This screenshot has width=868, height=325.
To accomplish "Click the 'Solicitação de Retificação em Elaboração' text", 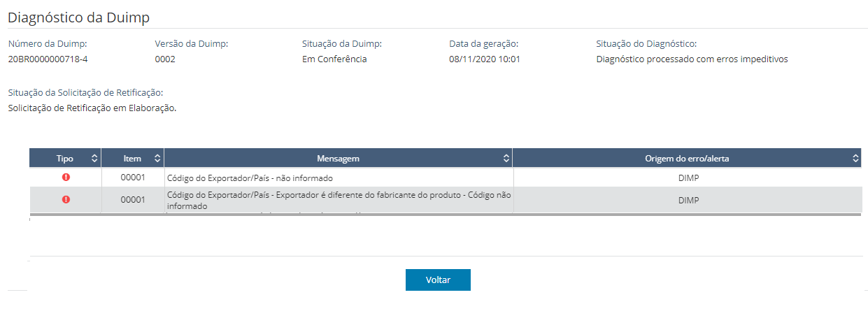I will tap(92, 108).
